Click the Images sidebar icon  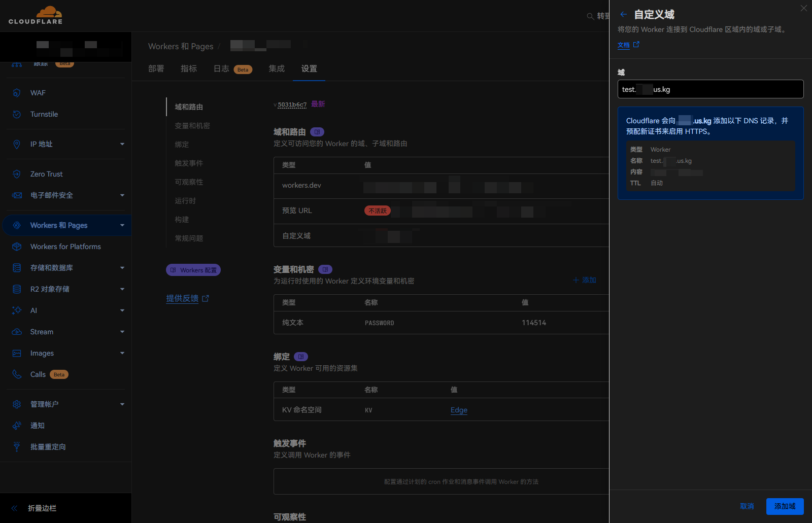pos(17,353)
